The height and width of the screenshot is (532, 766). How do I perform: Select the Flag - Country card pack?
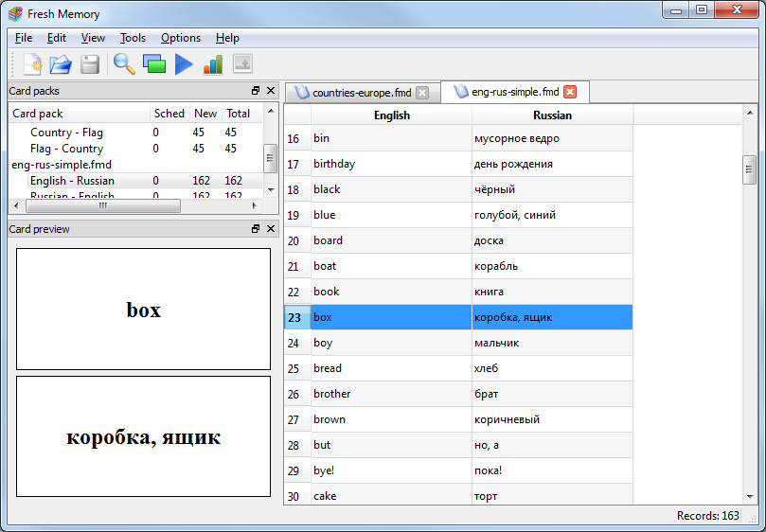click(66, 149)
